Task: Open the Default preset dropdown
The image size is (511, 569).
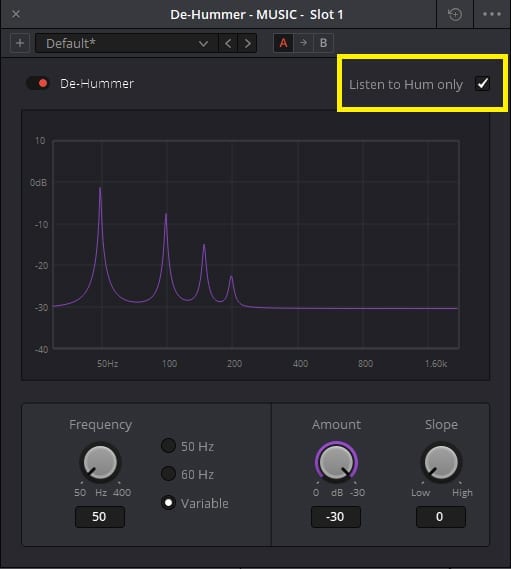Action: point(127,44)
